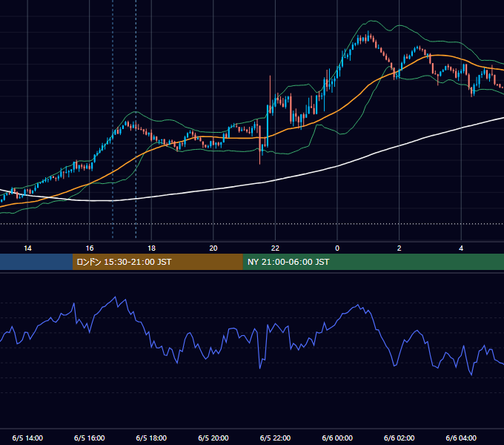
Task: Click the '6/5 14:00' label on oscillator axis
Action: click(27, 438)
